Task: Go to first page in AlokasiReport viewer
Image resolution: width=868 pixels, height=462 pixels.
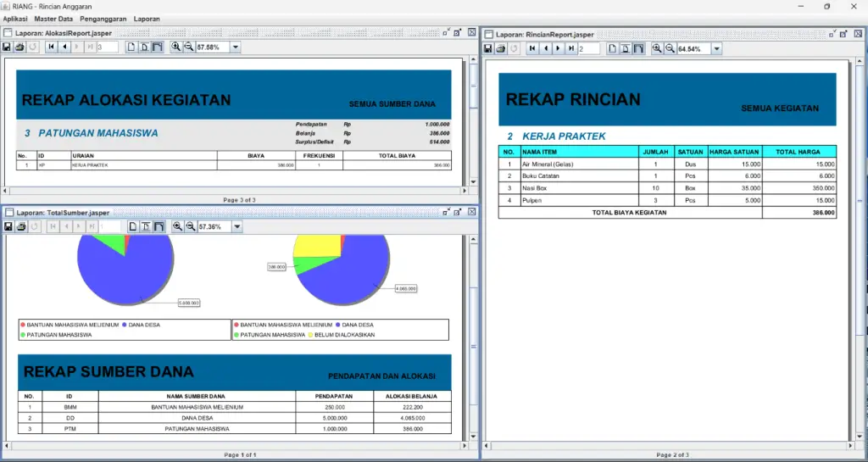Action: tap(51, 47)
